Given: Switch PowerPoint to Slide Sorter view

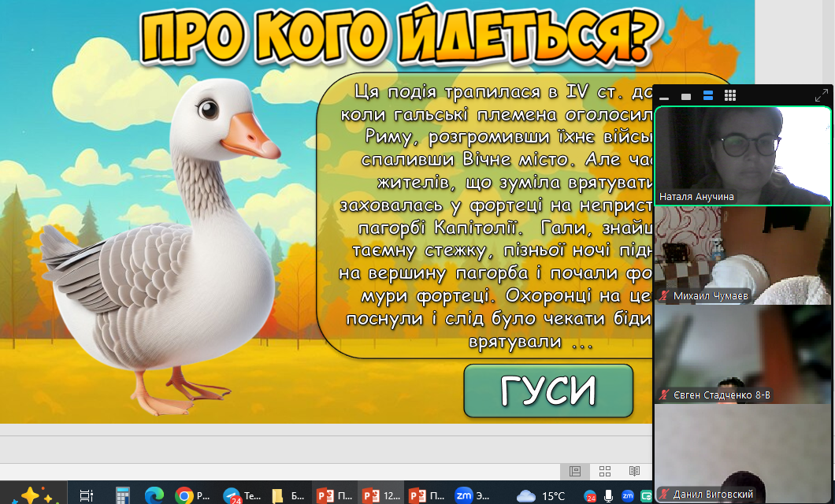Looking at the screenshot, I should click(x=605, y=471).
